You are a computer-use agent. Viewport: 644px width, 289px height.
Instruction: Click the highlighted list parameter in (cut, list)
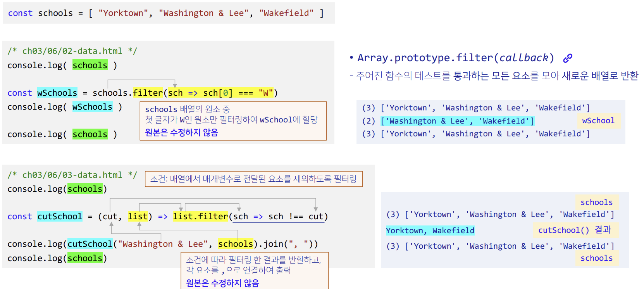point(138,217)
